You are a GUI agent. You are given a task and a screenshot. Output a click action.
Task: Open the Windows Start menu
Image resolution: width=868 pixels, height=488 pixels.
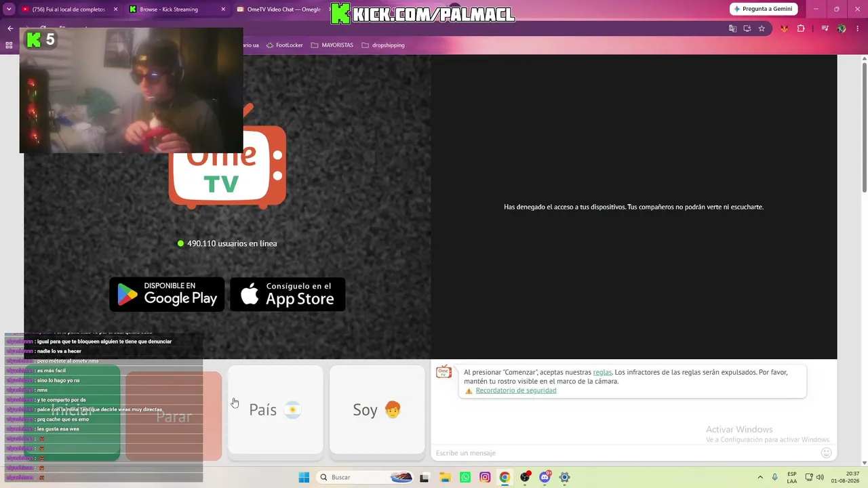(x=304, y=477)
